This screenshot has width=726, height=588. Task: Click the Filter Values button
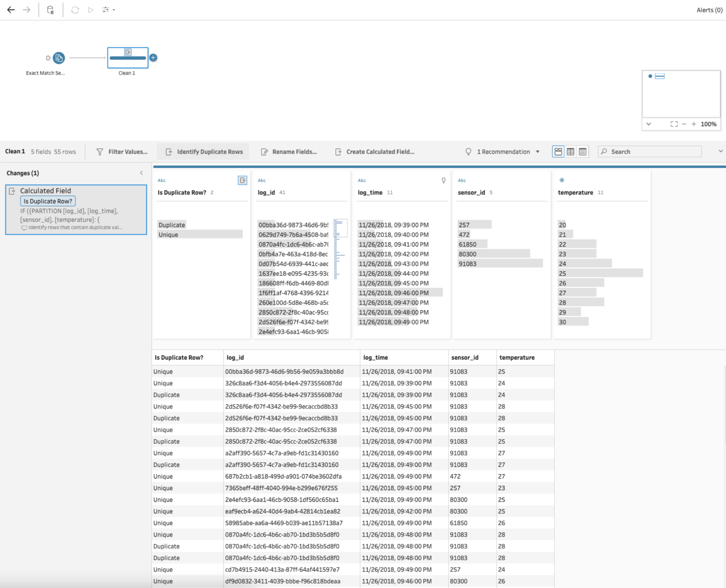click(x=126, y=152)
